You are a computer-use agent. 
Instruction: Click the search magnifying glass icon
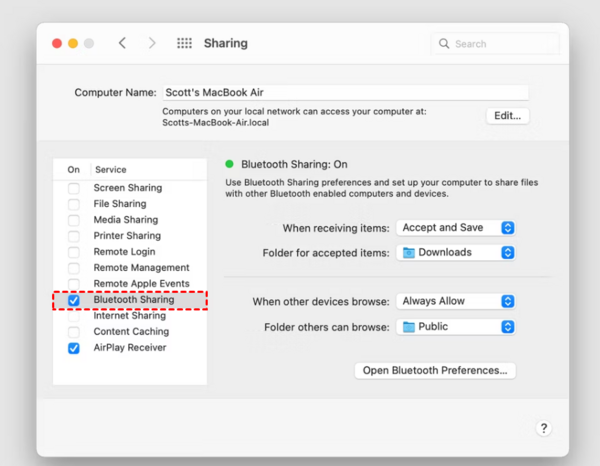(444, 44)
